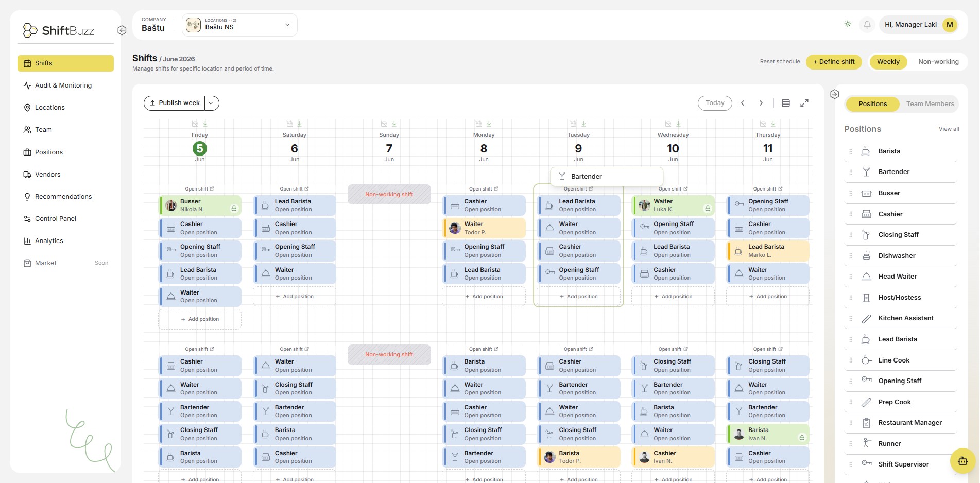The height and width of the screenshot is (483, 980).
Task: Click the Define shift button
Action: click(834, 62)
